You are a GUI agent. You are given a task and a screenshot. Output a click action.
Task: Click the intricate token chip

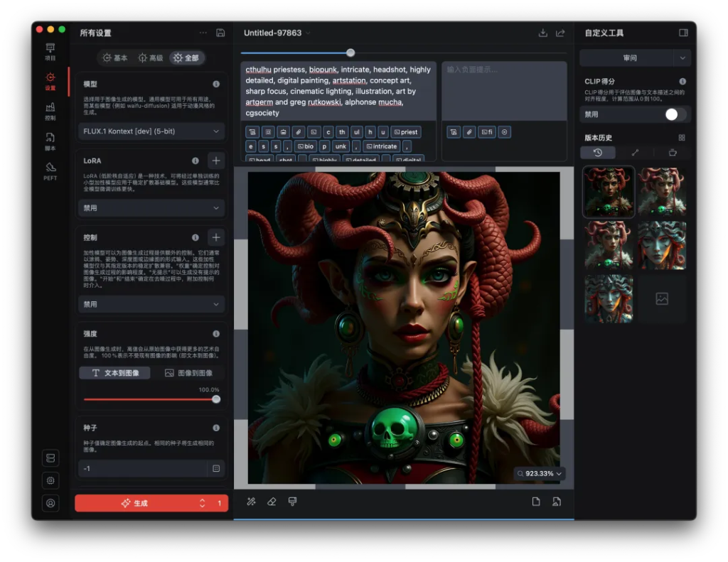point(382,146)
